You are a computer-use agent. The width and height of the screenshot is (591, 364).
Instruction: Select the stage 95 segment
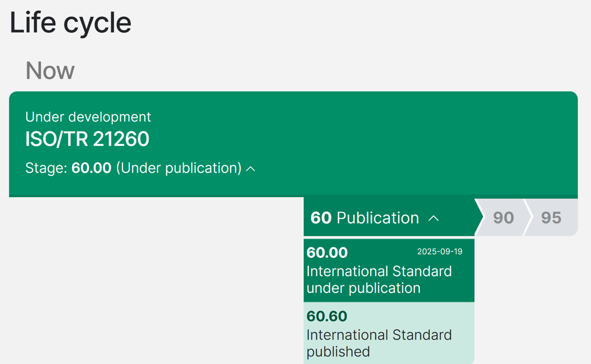click(x=551, y=218)
